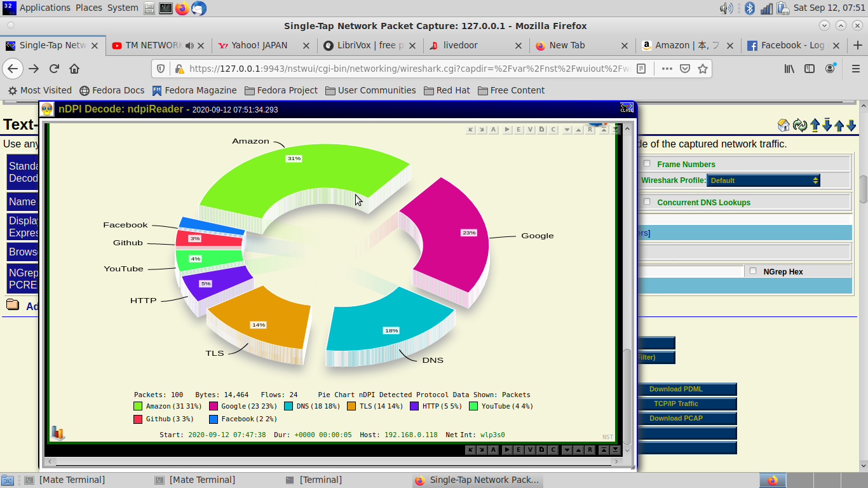
Task: Open Firefox home page button
Action: pyautogui.click(x=74, y=69)
